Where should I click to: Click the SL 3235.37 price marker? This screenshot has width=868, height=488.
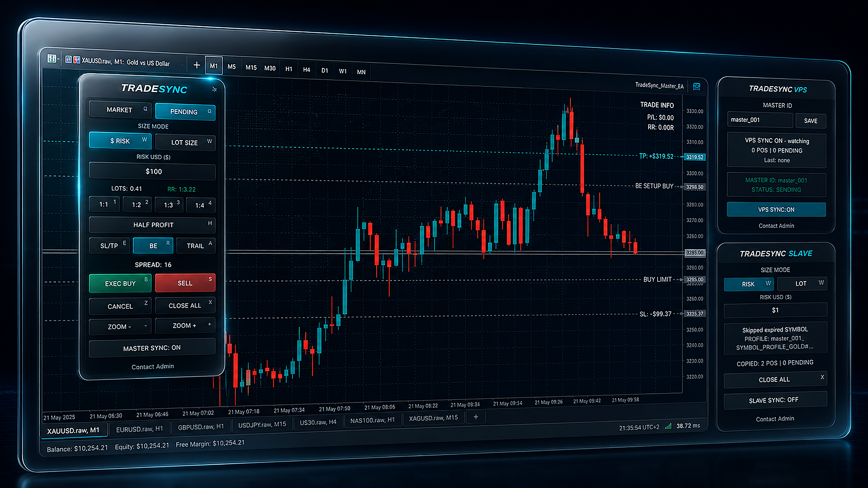click(x=695, y=314)
